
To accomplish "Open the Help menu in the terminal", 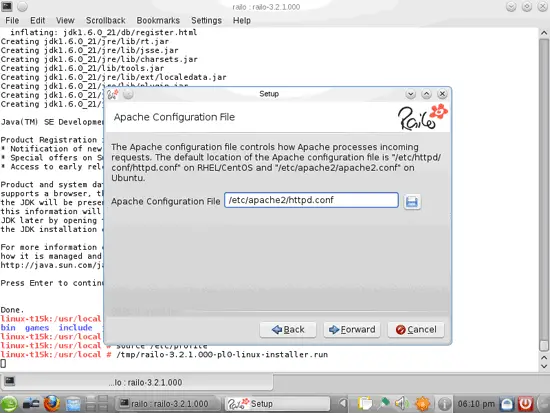I will 242,21.
